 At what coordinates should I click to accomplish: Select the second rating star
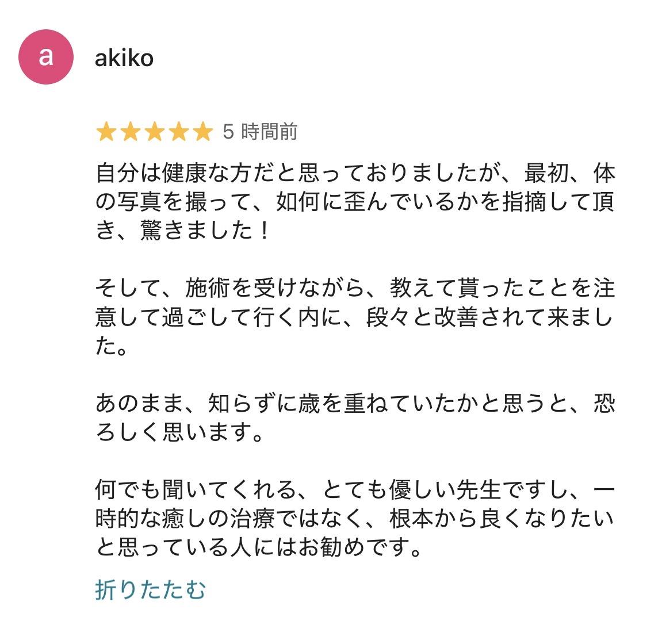(x=131, y=131)
